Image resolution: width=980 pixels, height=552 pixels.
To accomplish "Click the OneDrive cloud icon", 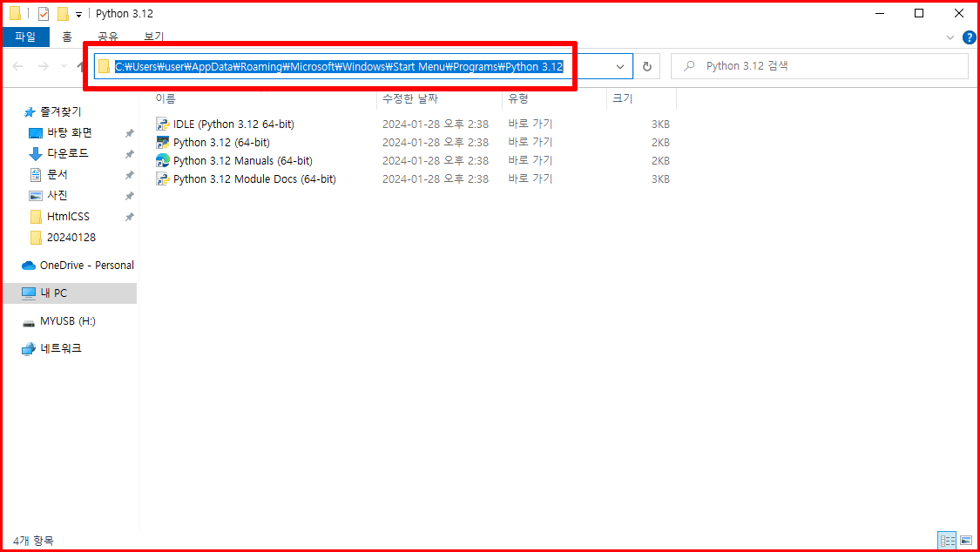I will click(29, 266).
